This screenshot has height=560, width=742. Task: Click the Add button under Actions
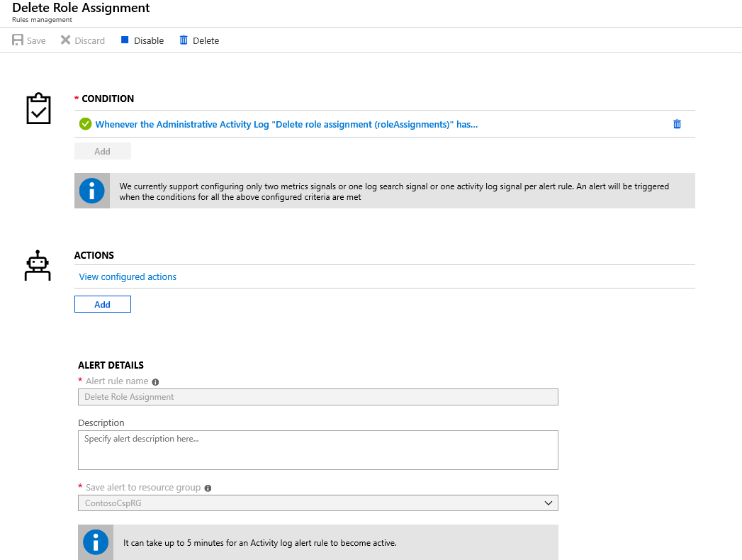tap(103, 304)
